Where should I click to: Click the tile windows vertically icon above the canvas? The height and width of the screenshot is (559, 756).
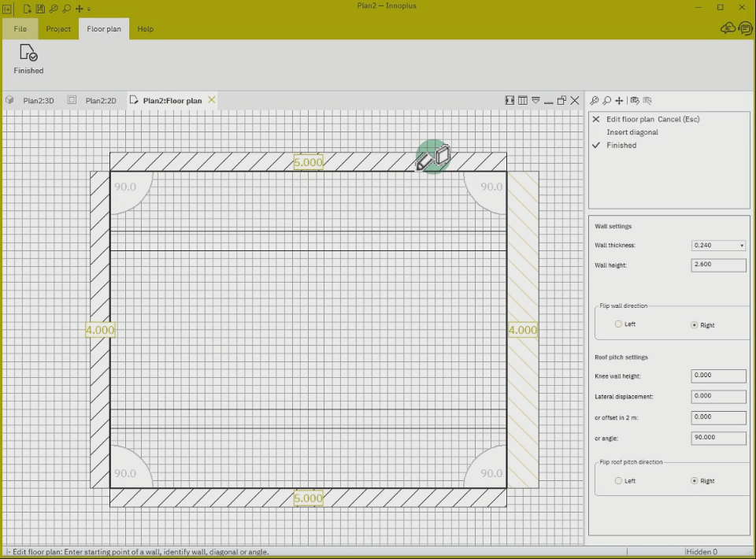point(523,100)
